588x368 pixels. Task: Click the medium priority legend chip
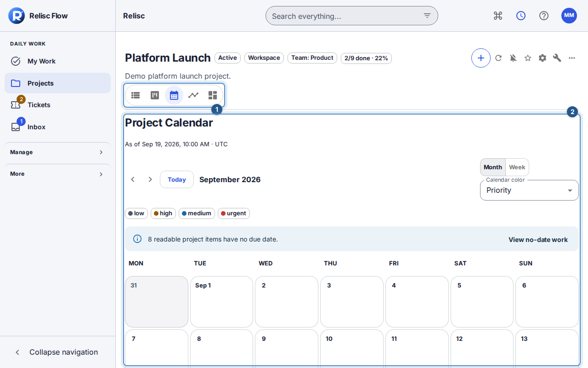click(x=197, y=213)
